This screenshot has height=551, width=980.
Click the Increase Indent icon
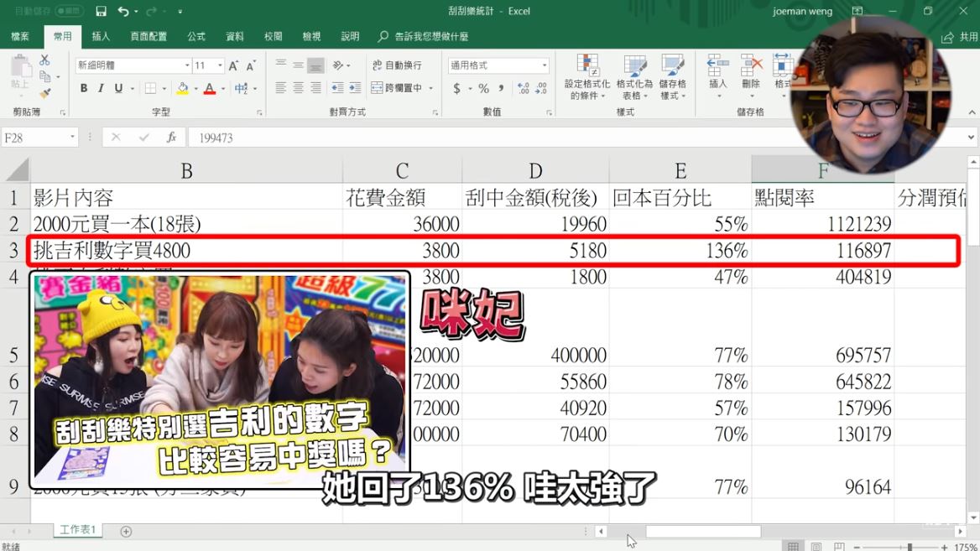coord(355,88)
